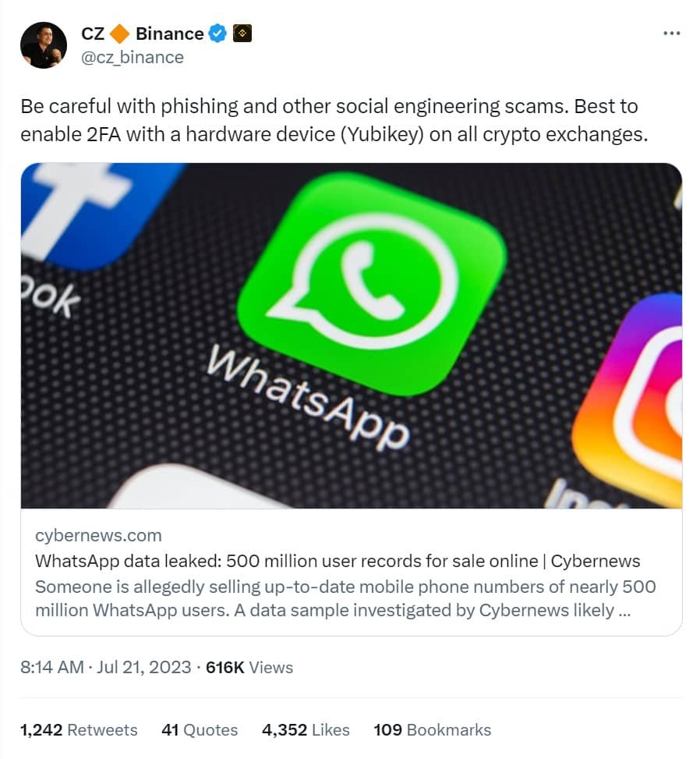Open the three-dot more options menu
The height and width of the screenshot is (759, 700).
tap(671, 34)
